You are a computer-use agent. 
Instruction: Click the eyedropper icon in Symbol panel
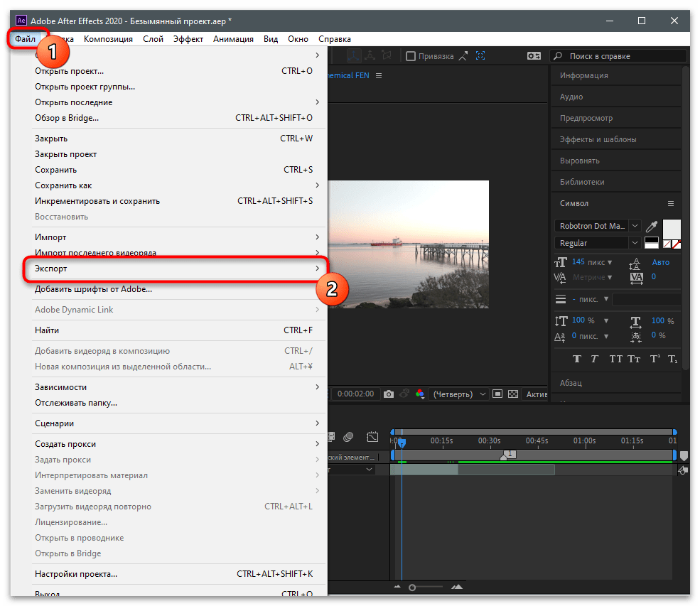(652, 226)
